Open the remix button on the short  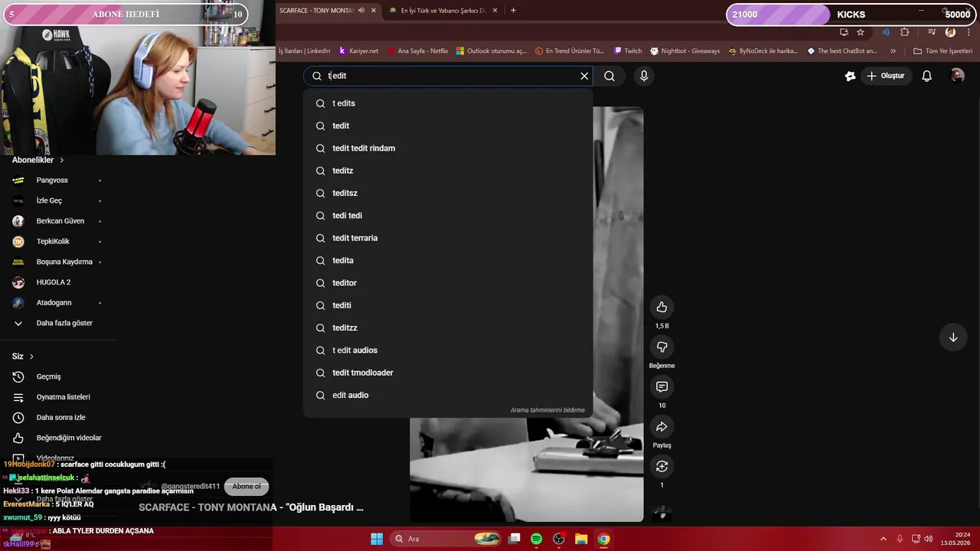click(661, 466)
